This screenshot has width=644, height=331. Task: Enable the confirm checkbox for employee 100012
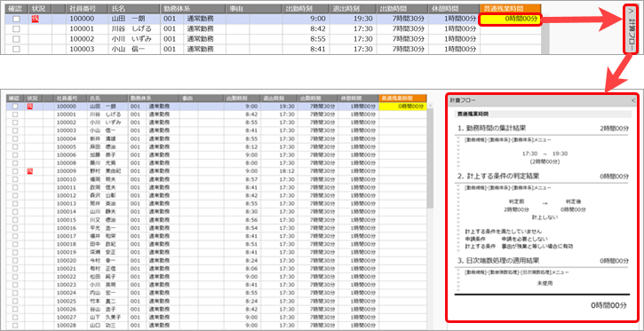pos(15,195)
